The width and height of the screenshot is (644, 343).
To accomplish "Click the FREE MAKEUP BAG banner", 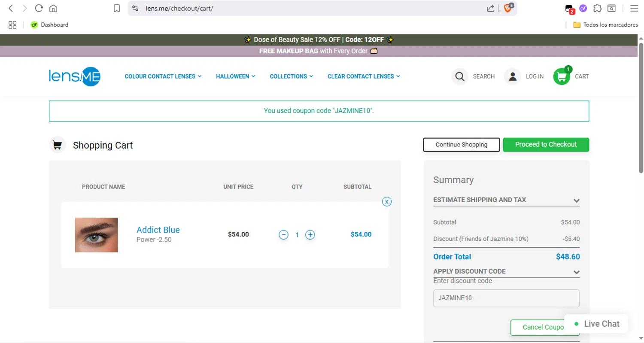I will pos(319,51).
